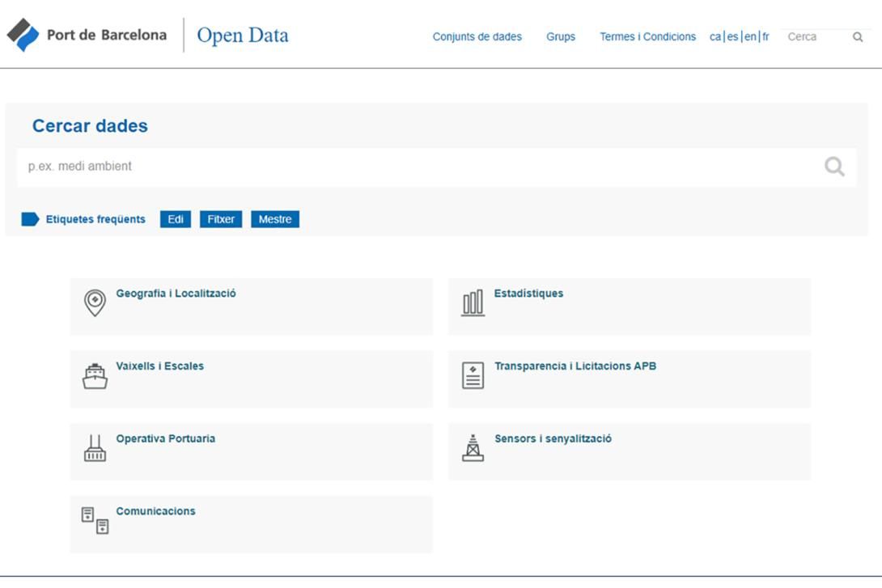Select the Fitxer tag
This screenshot has width=882, height=588.
[x=220, y=219]
